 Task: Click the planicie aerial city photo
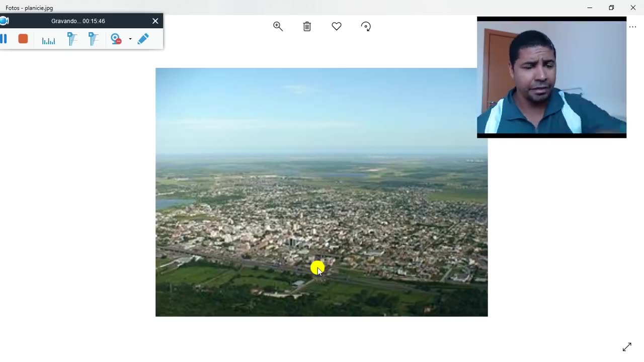(321, 192)
